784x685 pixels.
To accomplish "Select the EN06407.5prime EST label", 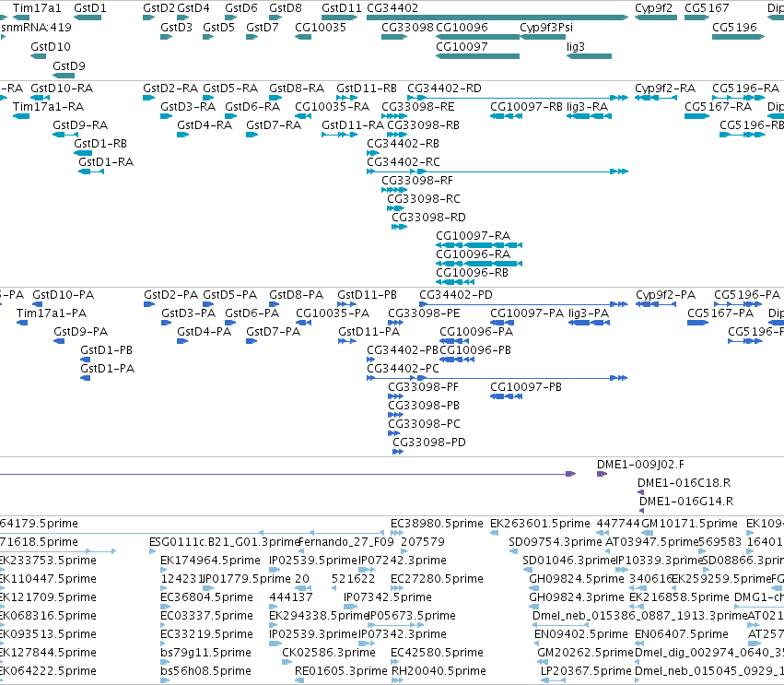I will 682,634.
